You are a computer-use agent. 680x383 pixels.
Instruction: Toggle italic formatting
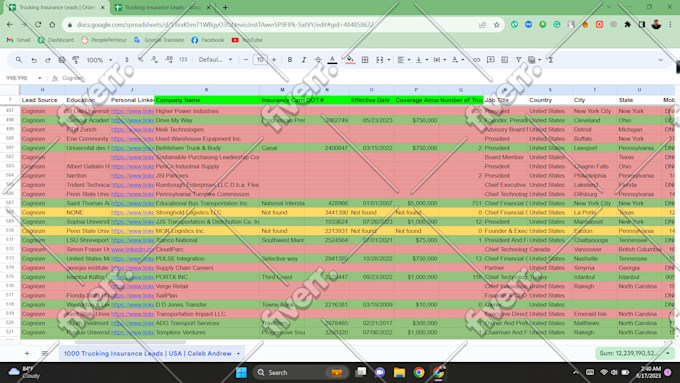(x=304, y=60)
